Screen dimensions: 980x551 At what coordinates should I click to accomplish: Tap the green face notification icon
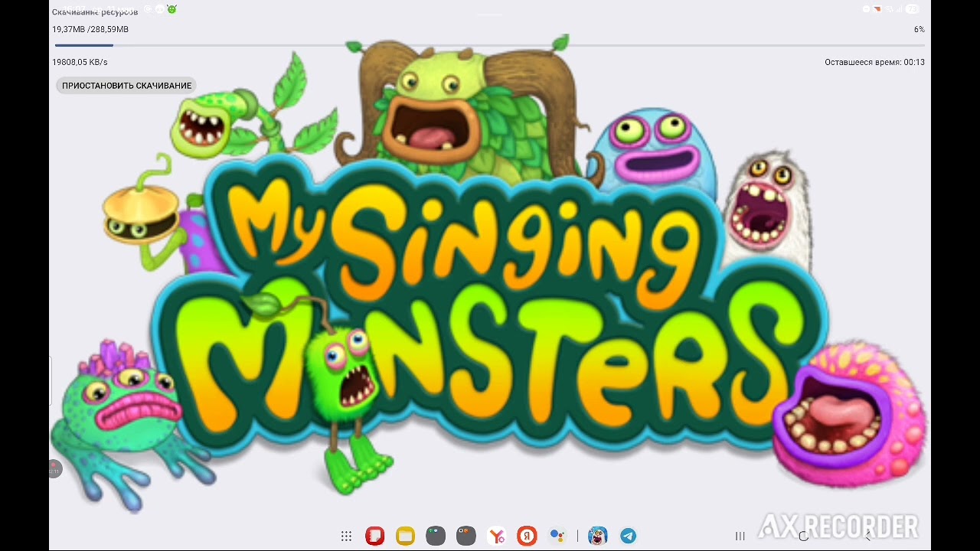(171, 9)
